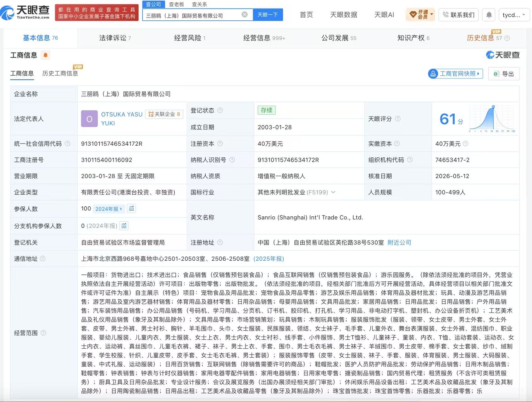Open the 2025年报 link in 通信地址
The width and height of the screenshot is (532, 402).
point(269,259)
